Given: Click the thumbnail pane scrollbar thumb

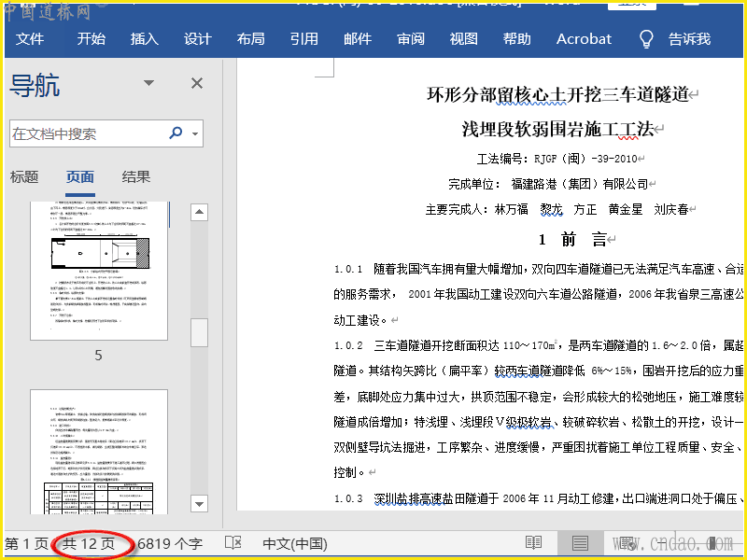Looking at the screenshot, I should click(199, 332).
